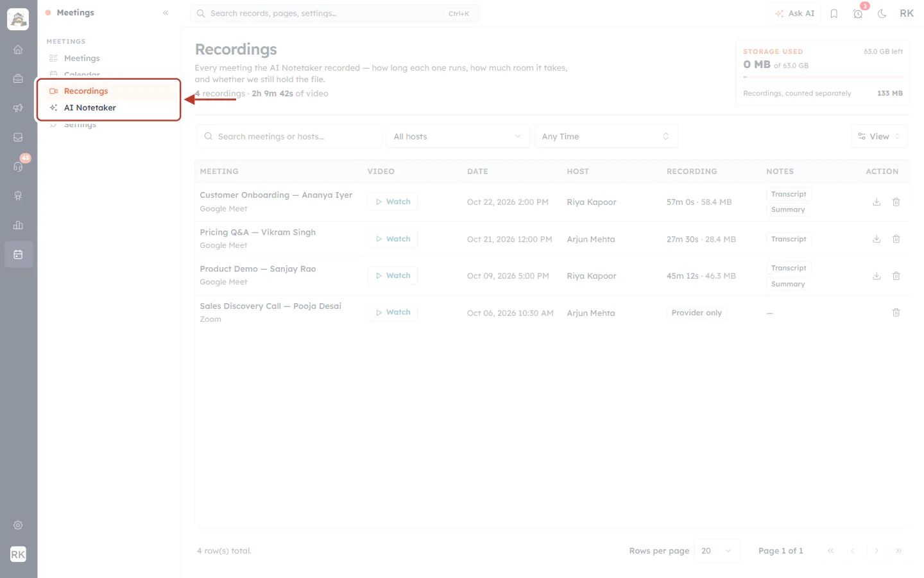Screen dimensions: 924x578
Task: Click the bookmark icon in top bar
Action: tap(834, 13)
